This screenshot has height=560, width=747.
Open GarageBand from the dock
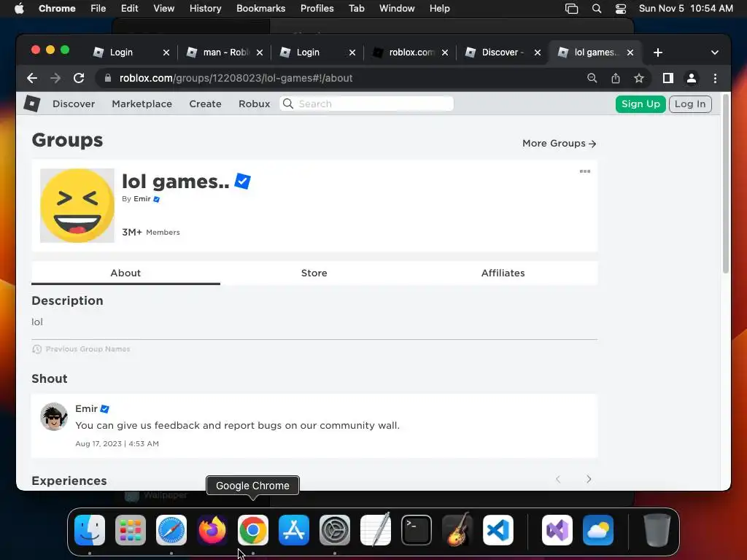457,530
